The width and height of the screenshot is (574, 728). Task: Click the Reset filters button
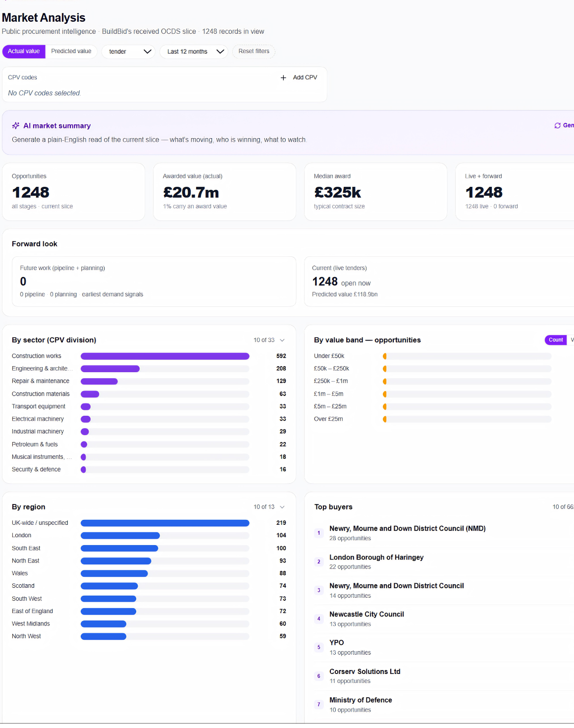click(254, 52)
